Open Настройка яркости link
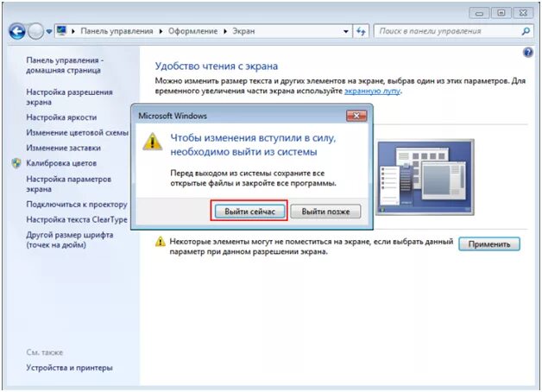Image resolution: width=542 pixels, height=392 pixels. pos(61,117)
